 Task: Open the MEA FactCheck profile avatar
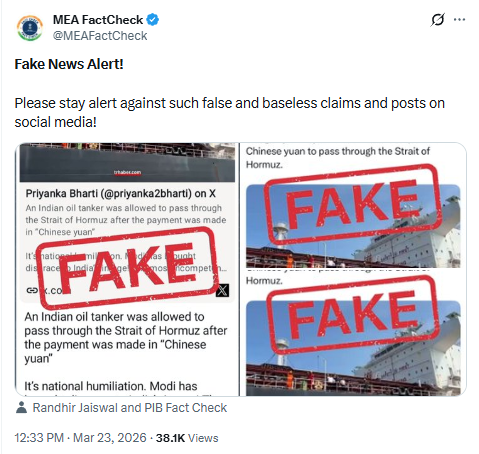coord(30,28)
